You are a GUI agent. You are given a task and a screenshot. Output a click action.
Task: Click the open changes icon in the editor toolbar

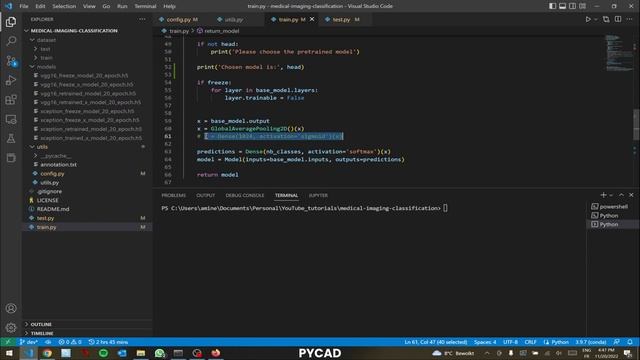606,19
